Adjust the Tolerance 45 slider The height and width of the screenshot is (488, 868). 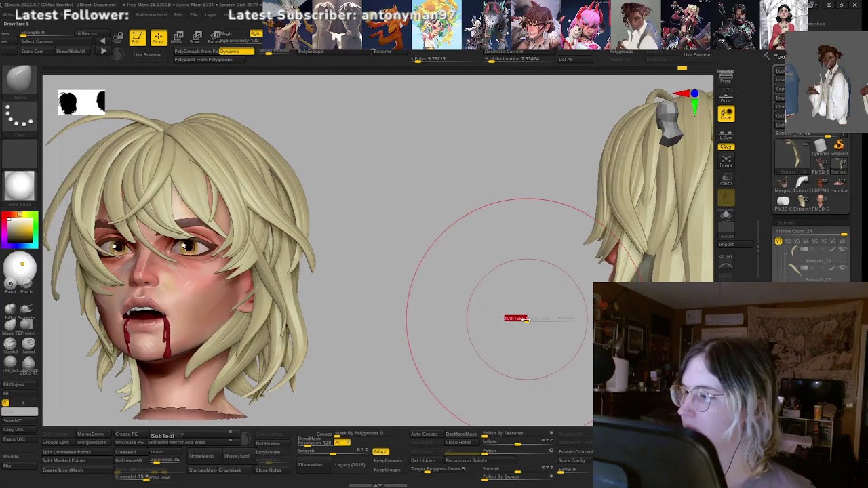click(165, 460)
